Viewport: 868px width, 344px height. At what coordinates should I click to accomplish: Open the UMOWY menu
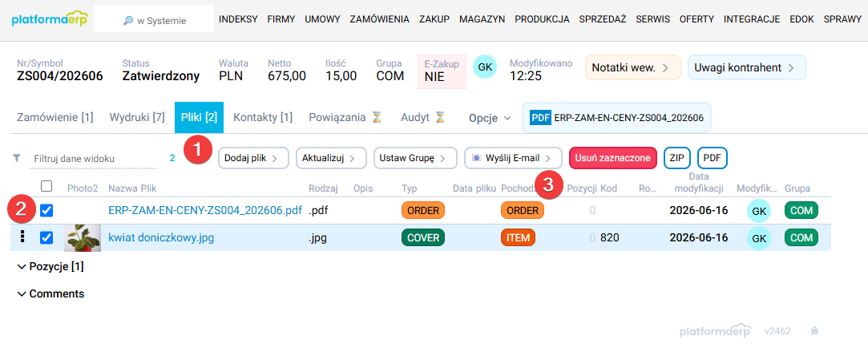click(322, 19)
